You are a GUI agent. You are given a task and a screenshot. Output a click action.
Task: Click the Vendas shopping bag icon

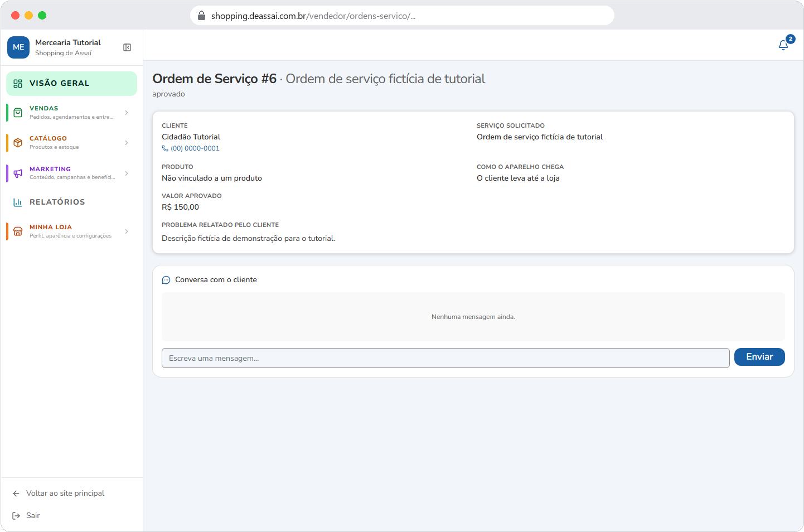click(18, 113)
